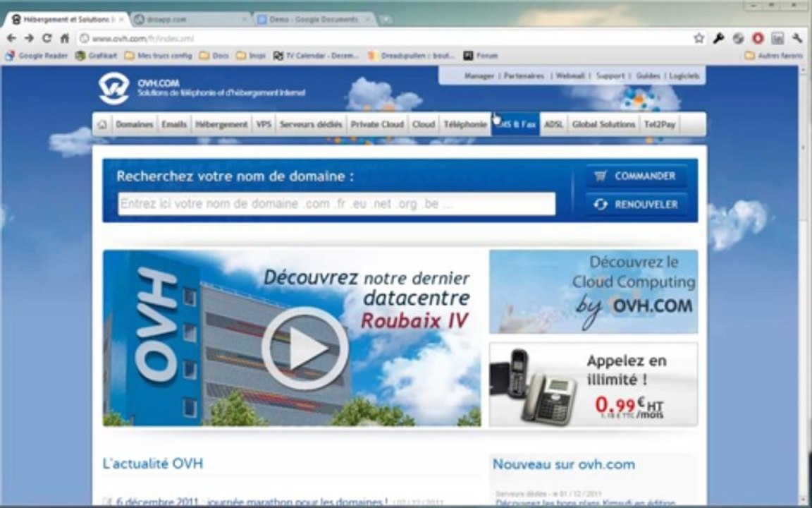The image size is (812, 508).
Task: Open the Appelez en illimité phone banner
Action: [x=593, y=384]
